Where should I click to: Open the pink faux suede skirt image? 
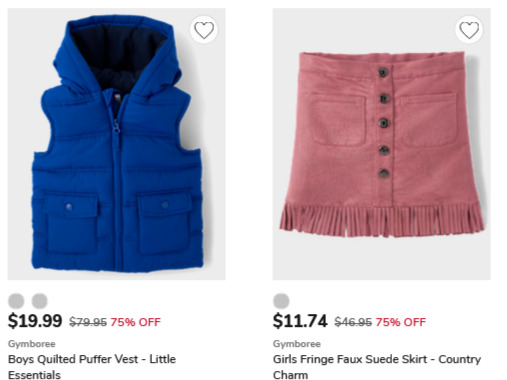pos(382,144)
